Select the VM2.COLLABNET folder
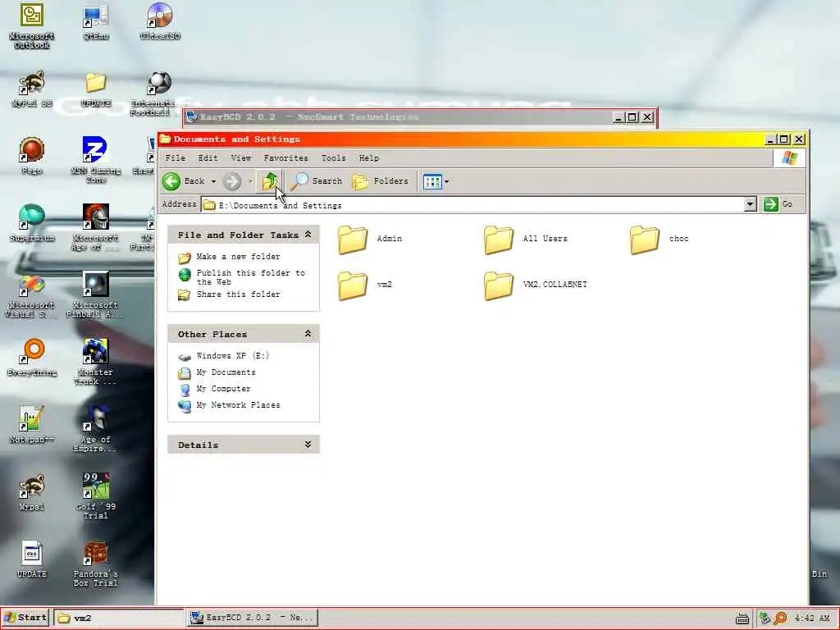 pyautogui.click(x=536, y=285)
